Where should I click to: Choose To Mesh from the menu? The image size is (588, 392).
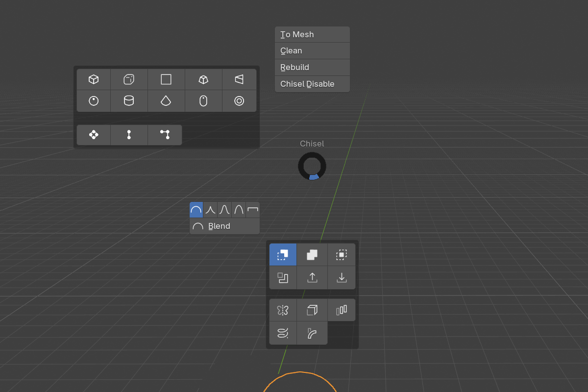[312, 34]
